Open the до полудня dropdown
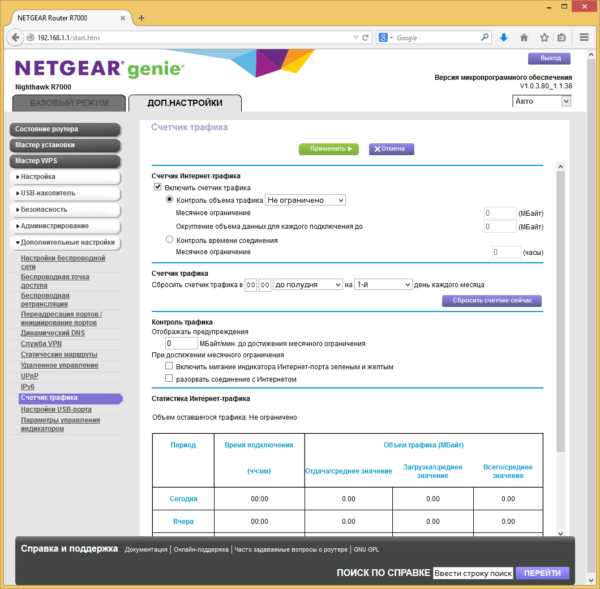Image resolution: width=600 pixels, height=589 pixels. [x=308, y=285]
